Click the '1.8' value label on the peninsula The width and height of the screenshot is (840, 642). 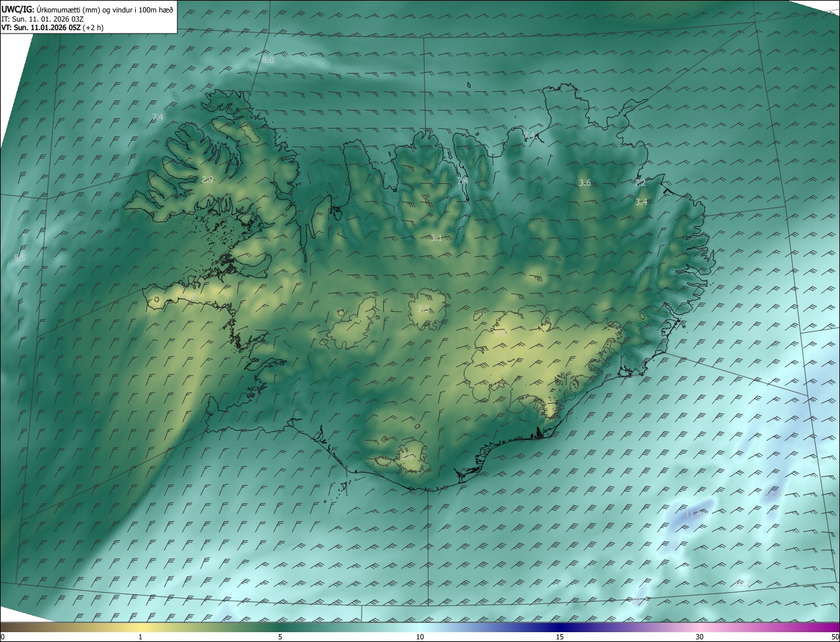(191, 296)
